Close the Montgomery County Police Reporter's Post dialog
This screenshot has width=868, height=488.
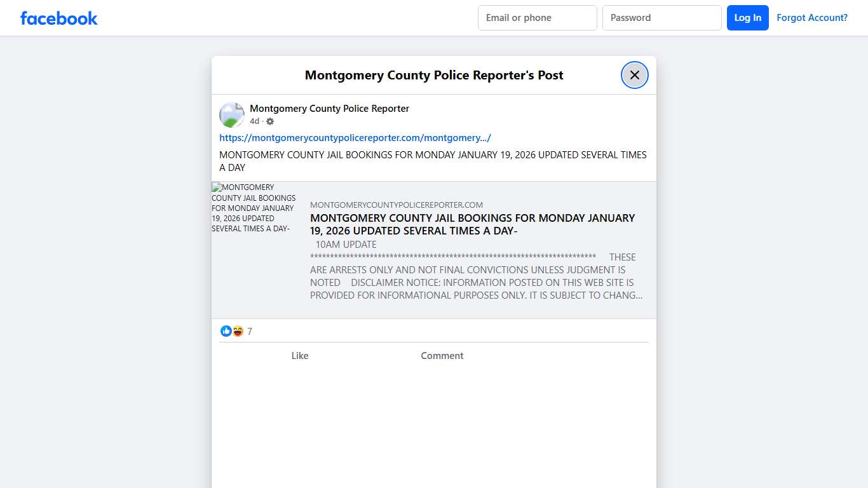[634, 75]
